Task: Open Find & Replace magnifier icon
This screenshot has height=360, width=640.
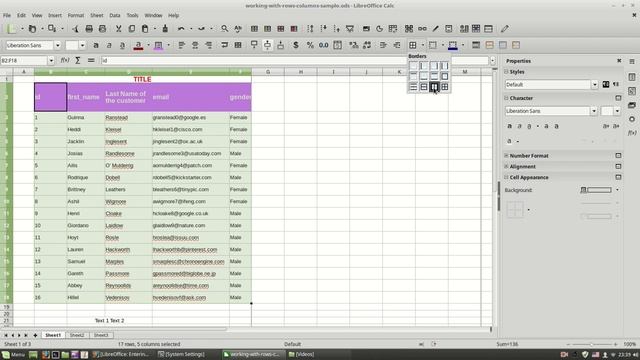Action: coord(224,29)
